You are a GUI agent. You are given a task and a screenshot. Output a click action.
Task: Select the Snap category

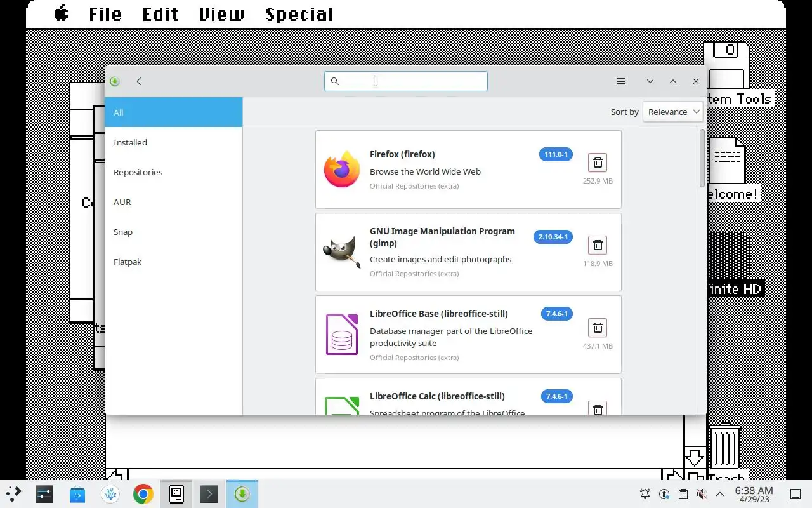tap(173, 232)
